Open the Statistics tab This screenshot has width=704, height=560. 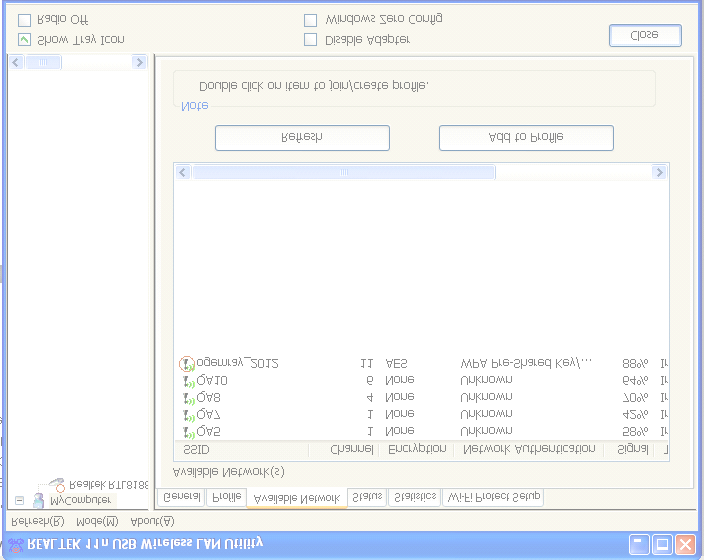point(414,497)
